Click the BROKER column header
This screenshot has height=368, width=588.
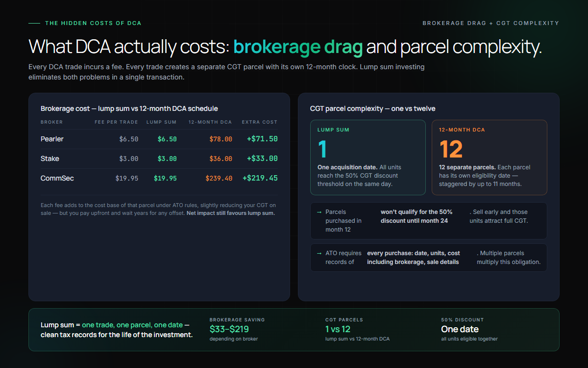pyautogui.click(x=51, y=122)
